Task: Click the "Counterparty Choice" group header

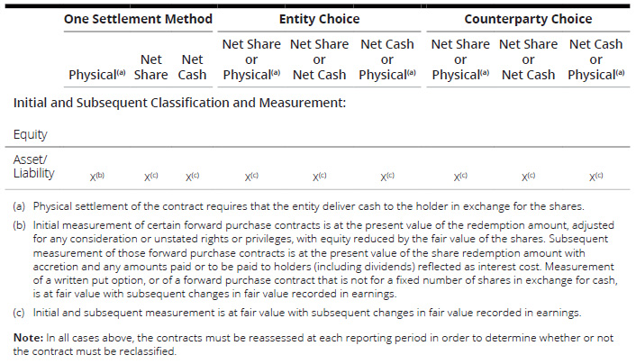Action: tap(528, 19)
